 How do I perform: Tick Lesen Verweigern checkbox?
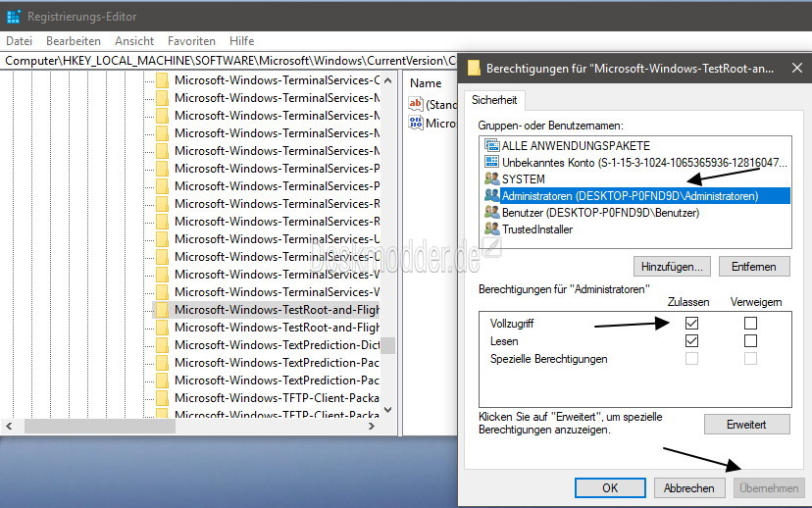750,340
